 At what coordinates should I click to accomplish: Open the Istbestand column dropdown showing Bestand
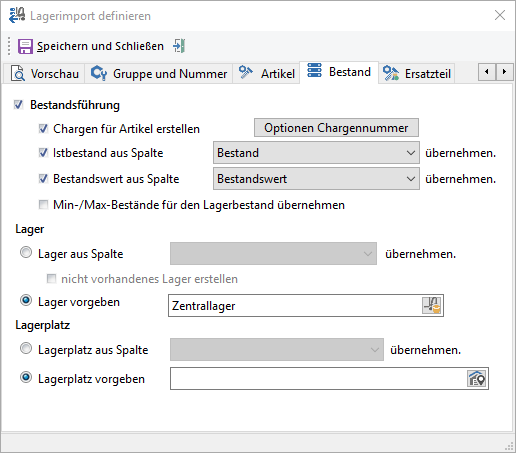tap(316, 153)
